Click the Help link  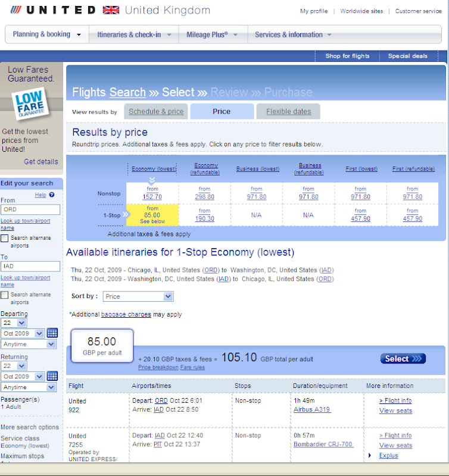40,195
